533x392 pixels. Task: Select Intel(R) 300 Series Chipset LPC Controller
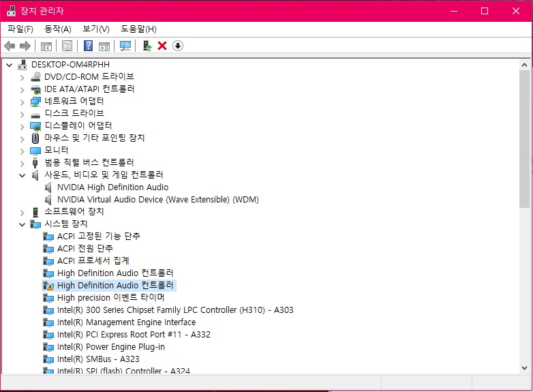pyautogui.click(x=175, y=310)
